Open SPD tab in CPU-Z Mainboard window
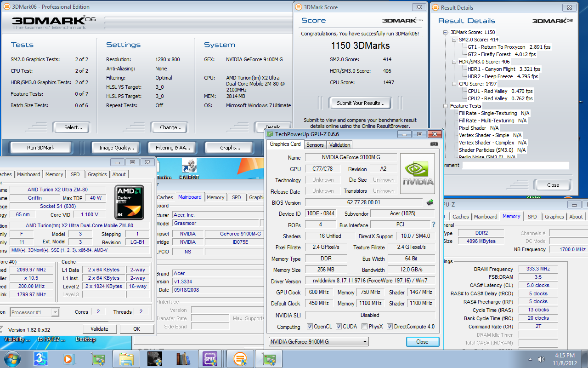This screenshot has width=588, height=368. pos(236,197)
